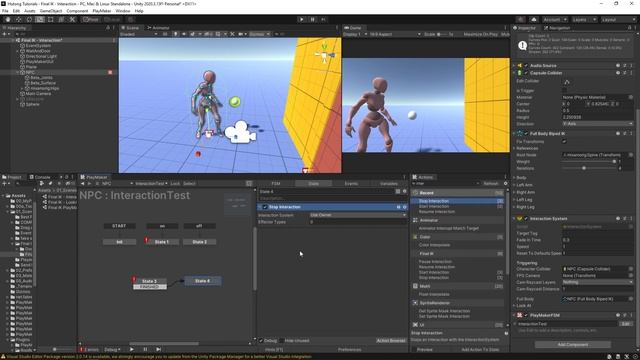
Task: Toggle the Is Trigger checkbox
Action: pyautogui.click(x=564, y=91)
